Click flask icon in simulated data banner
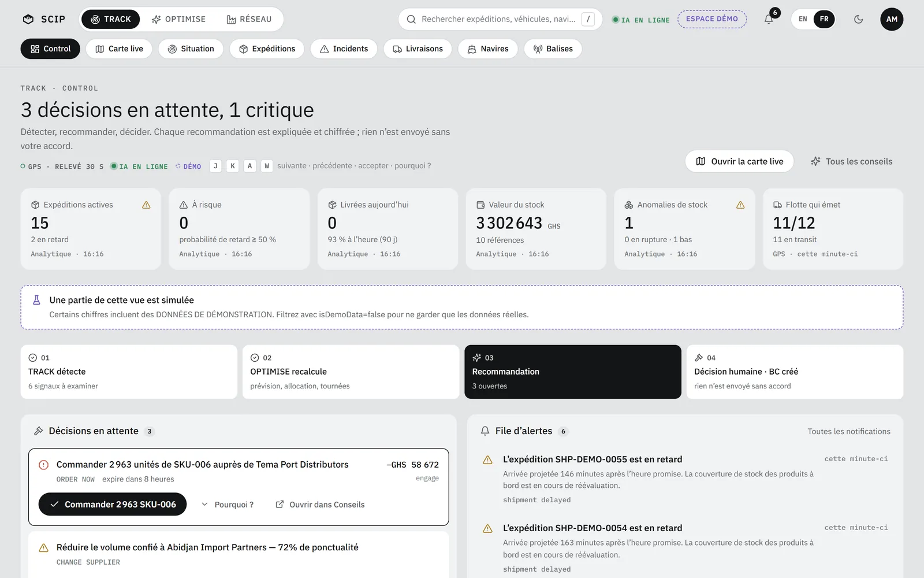924x578 pixels. 36,300
